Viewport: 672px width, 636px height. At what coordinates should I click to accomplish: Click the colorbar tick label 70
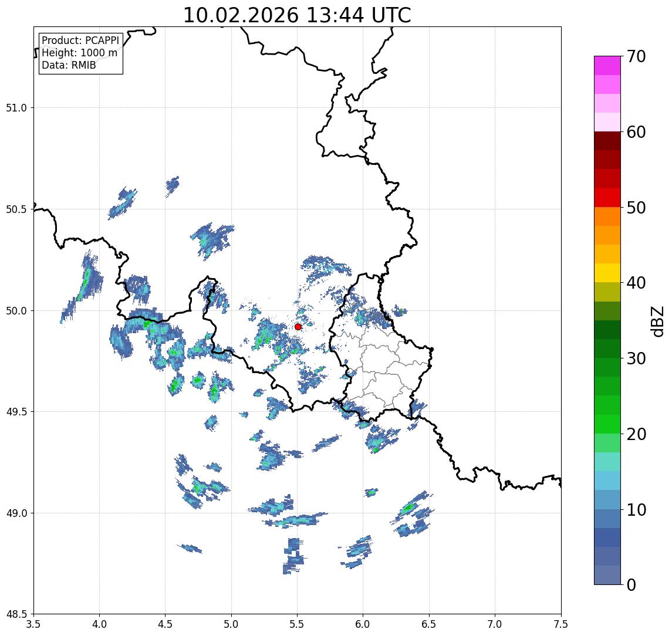[636, 56]
